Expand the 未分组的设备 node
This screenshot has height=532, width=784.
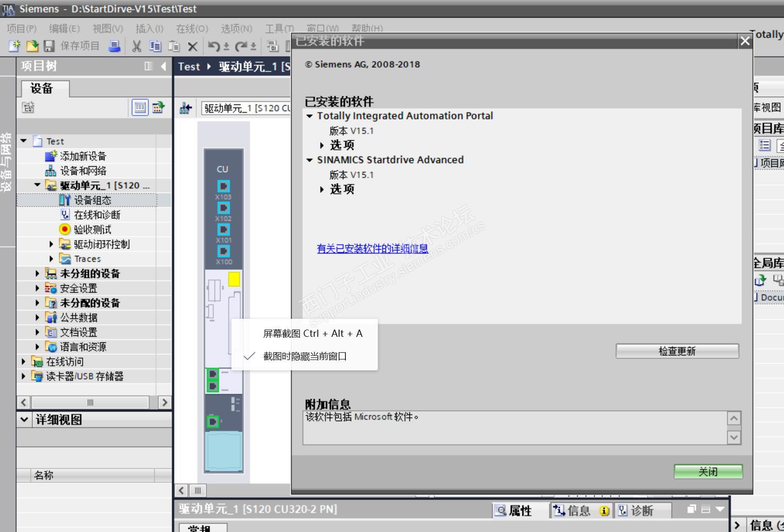coord(37,273)
